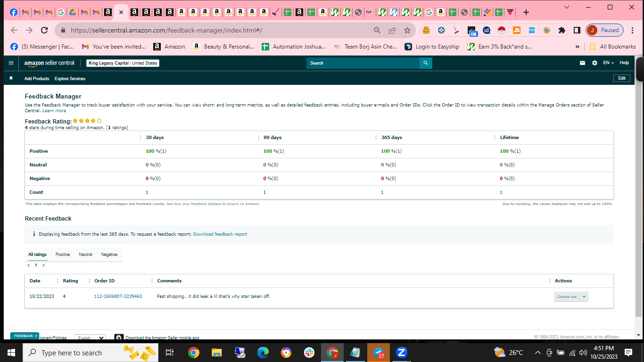Screen dimensions: 644x362
Task: Open the Login to Easyship bookmark
Action: tap(432, 47)
